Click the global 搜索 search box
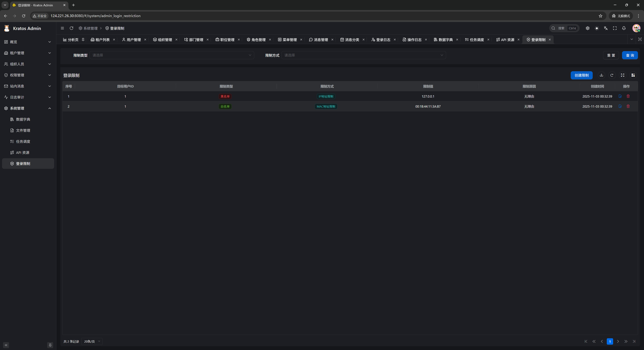The width and height of the screenshot is (644, 350). (564, 28)
